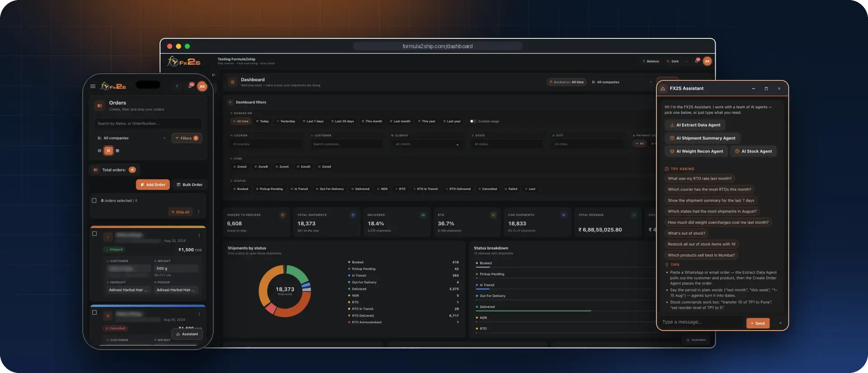Tap the AK avatar in the mobile header
Screen dimensions: 868x373
pyautogui.click(x=202, y=86)
